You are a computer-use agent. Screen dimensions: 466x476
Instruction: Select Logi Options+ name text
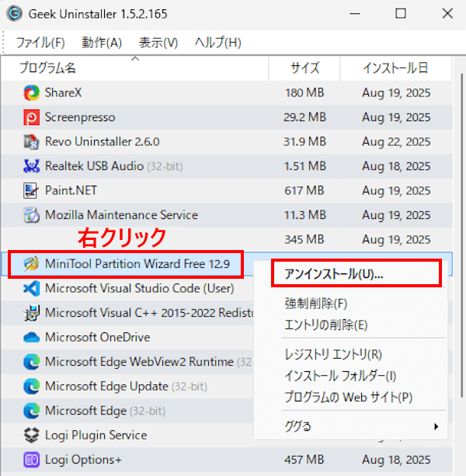(x=83, y=460)
